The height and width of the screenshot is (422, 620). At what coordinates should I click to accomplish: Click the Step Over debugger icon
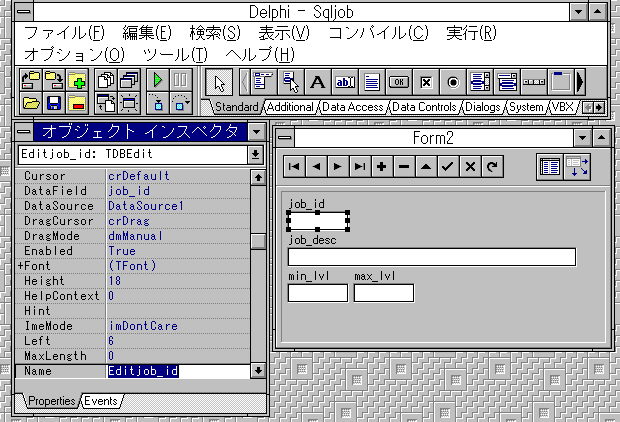(181, 103)
